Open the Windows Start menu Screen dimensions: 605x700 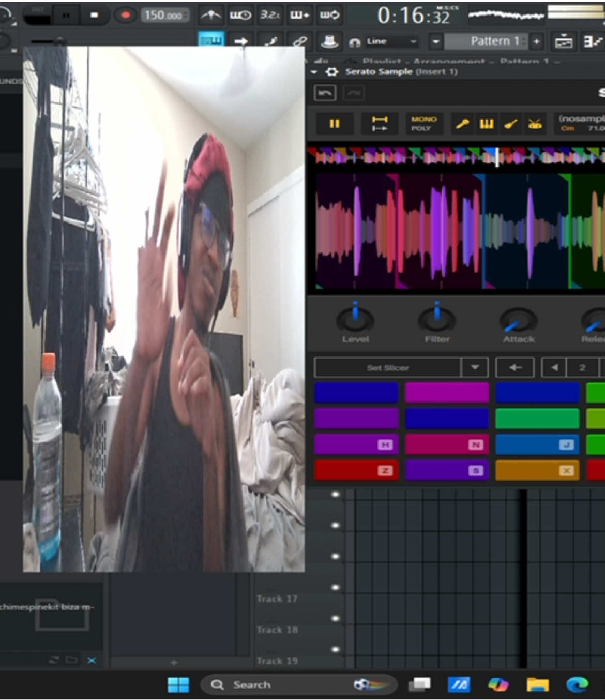pyautogui.click(x=178, y=684)
